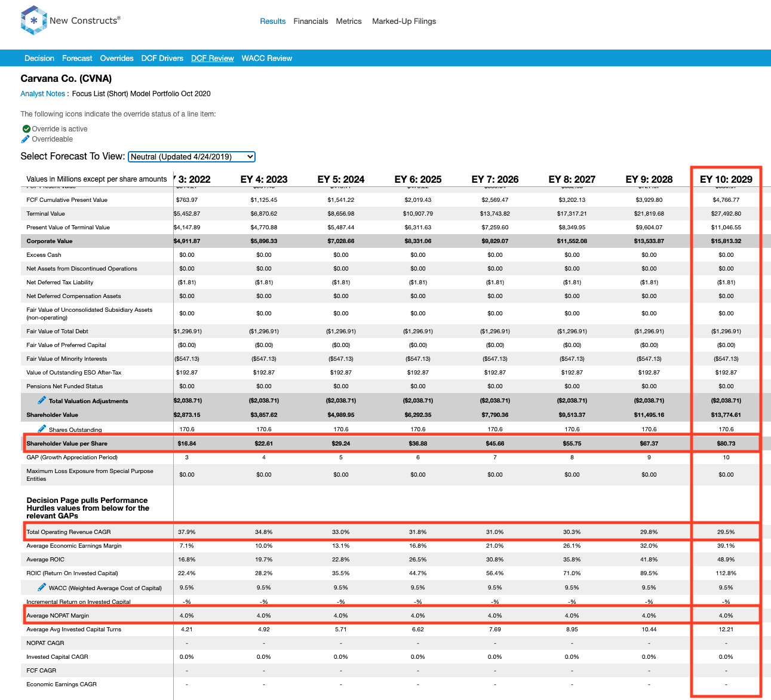Click the $80.73 value for 2029
771x700 pixels.
pyautogui.click(x=726, y=443)
